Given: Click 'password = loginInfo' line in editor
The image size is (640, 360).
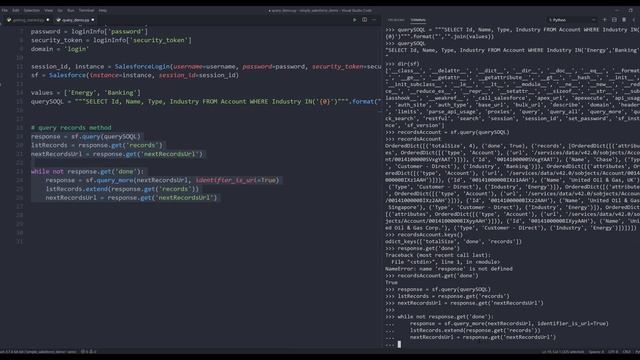Looking at the screenshot, I should [89, 31].
